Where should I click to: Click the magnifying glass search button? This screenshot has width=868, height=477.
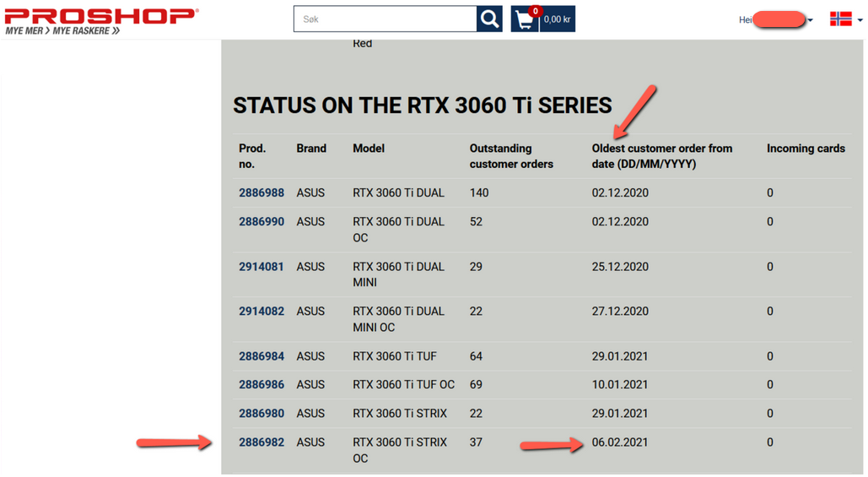click(489, 19)
